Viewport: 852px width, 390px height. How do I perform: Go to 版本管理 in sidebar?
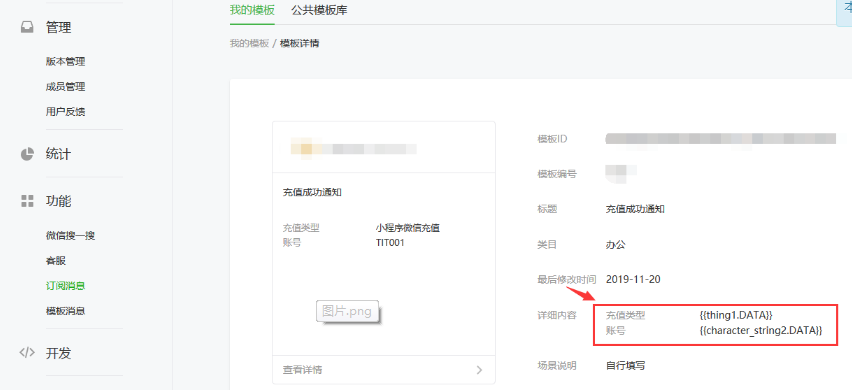point(65,61)
